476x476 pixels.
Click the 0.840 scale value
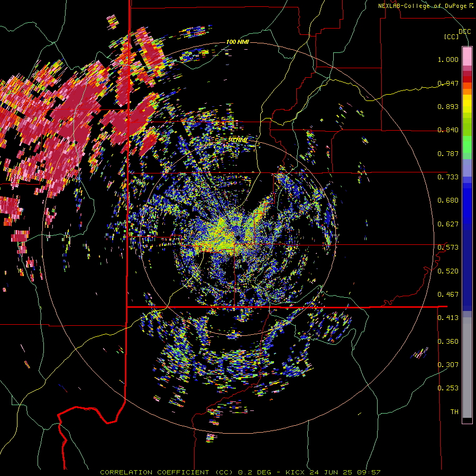point(448,130)
